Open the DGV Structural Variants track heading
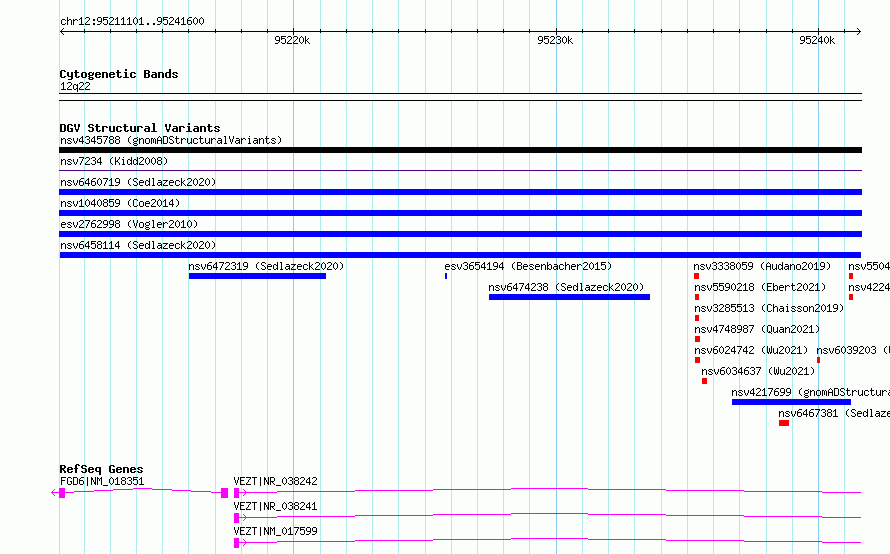 pos(140,128)
